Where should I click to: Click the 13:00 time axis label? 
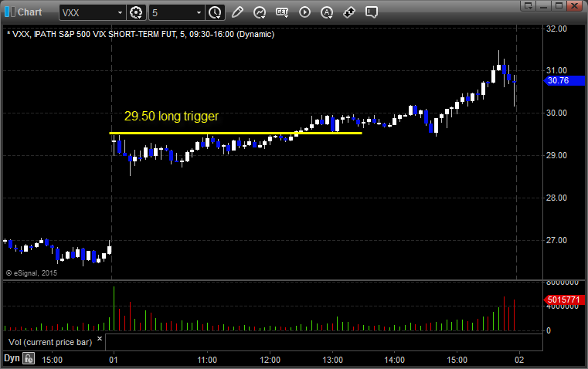tap(332, 360)
